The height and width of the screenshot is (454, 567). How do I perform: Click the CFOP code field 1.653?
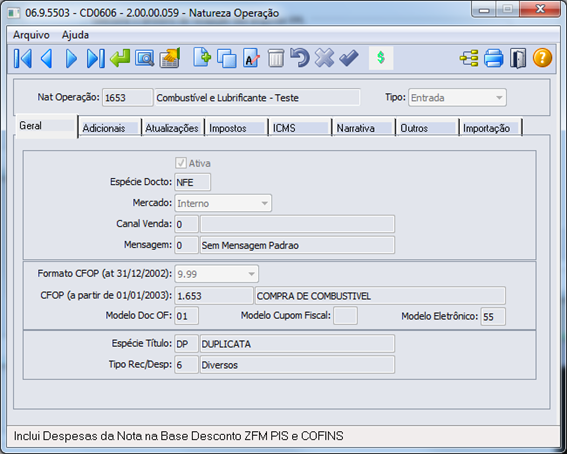pyautogui.click(x=214, y=296)
